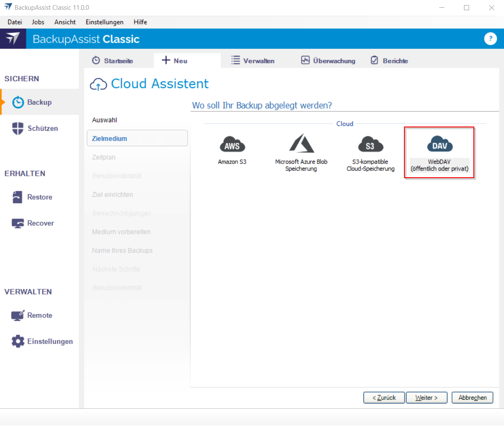
Task: Click the Weiter button
Action: [x=427, y=397]
